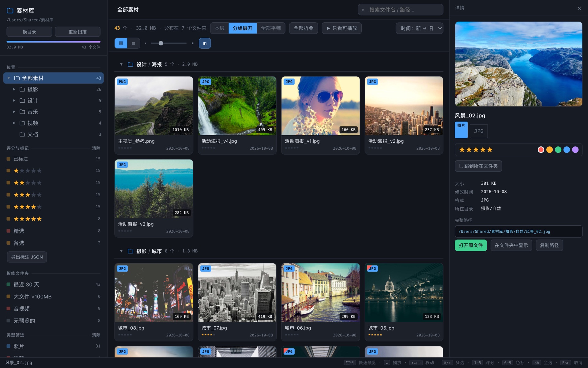Expand the 摄影 folder in tree

pyautogui.click(x=14, y=89)
